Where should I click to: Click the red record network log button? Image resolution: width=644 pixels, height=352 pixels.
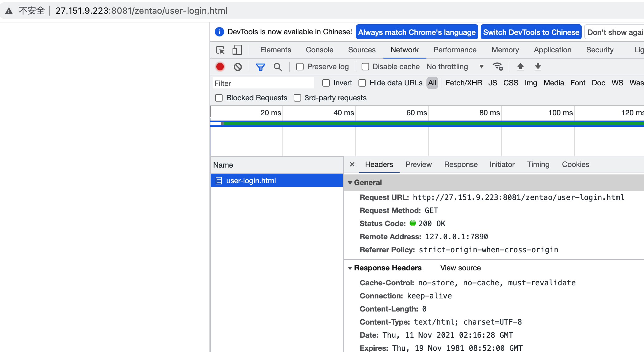pyautogui.click(x=220, y=67)
